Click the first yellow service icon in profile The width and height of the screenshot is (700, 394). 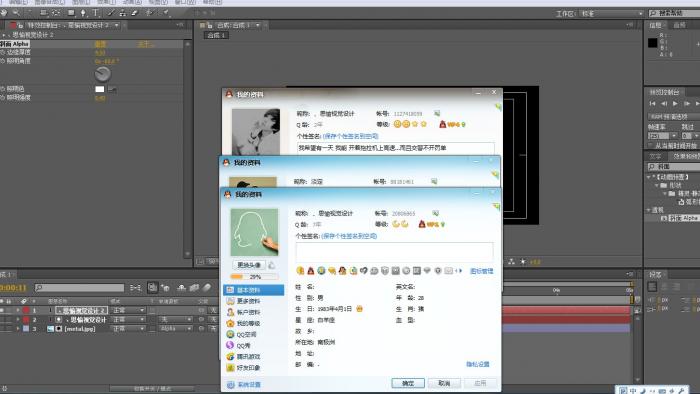click(300, 270)
